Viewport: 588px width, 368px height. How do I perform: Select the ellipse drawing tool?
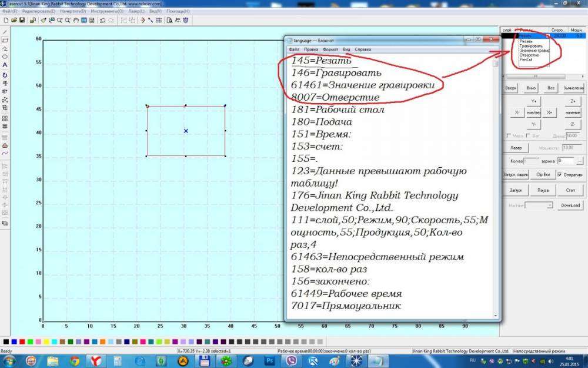(5, 57)
